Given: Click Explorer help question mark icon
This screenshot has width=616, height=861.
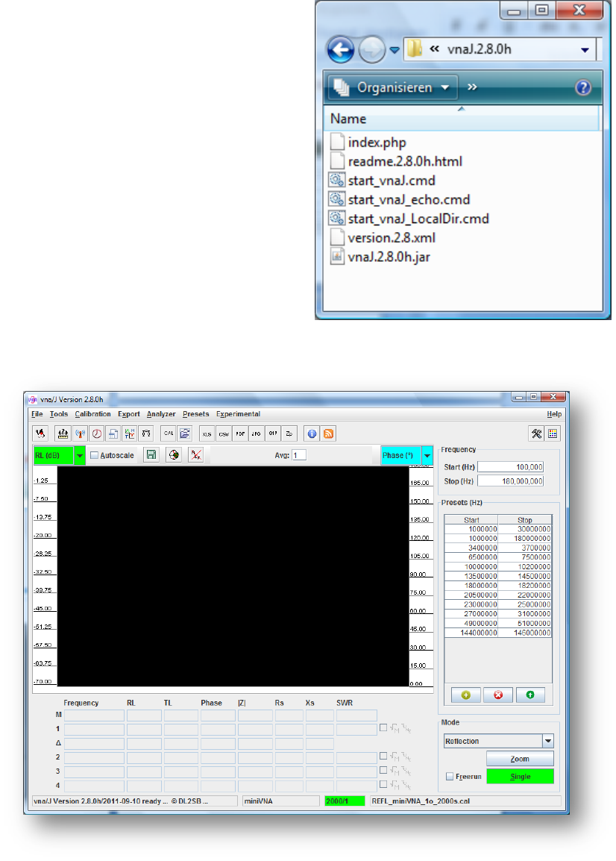Looking at the screenshot, I should tap(583, 87).
